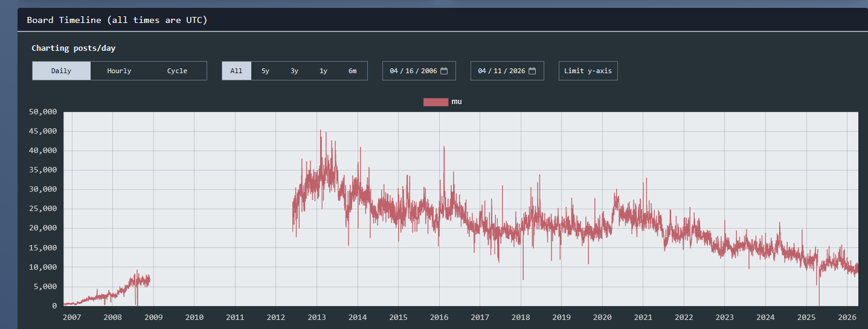Image resolution: width=868 pixels, height=329 pixels.
Task: Choose the 6m time range
Action: pyautogui.click(x=352, y=71)
